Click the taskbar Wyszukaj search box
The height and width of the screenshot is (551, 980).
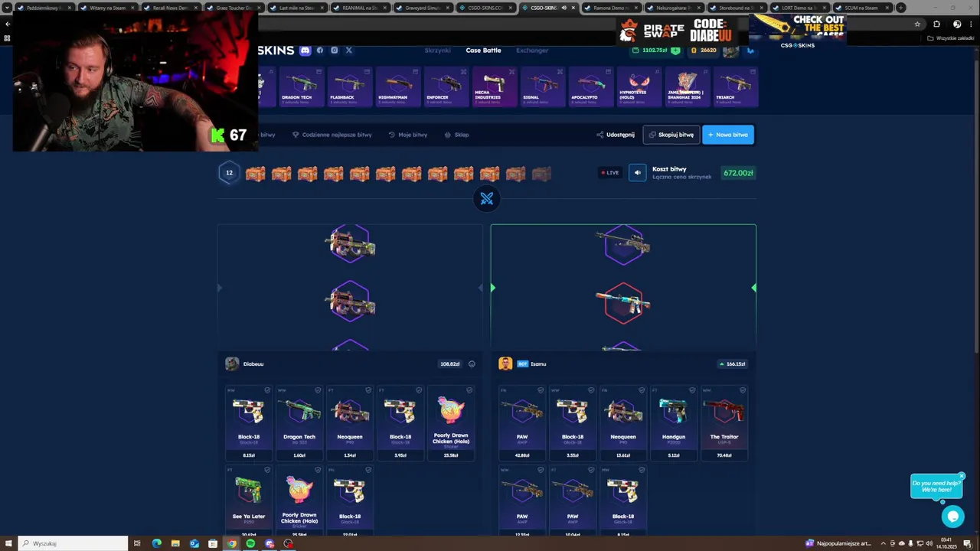pos(73,543)
